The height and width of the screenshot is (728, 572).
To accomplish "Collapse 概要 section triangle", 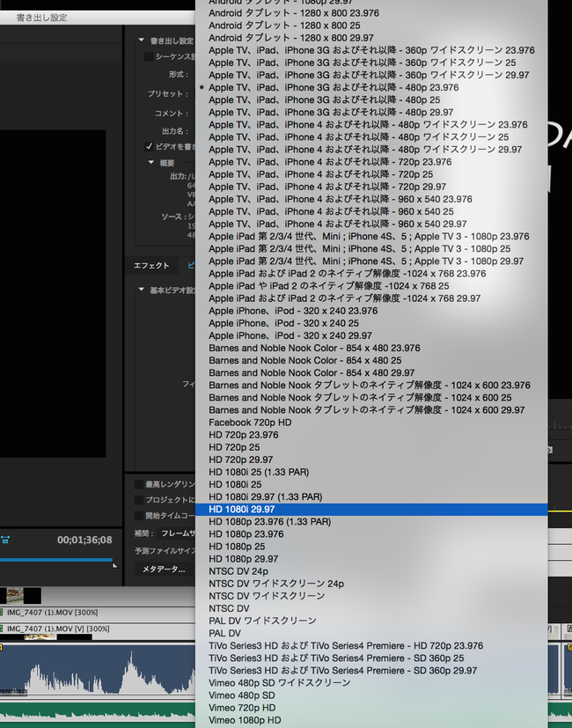I will pyautogui.click(x=150, y=163).
